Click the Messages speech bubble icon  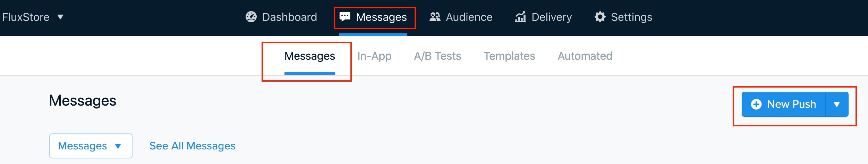pos(345,17)
